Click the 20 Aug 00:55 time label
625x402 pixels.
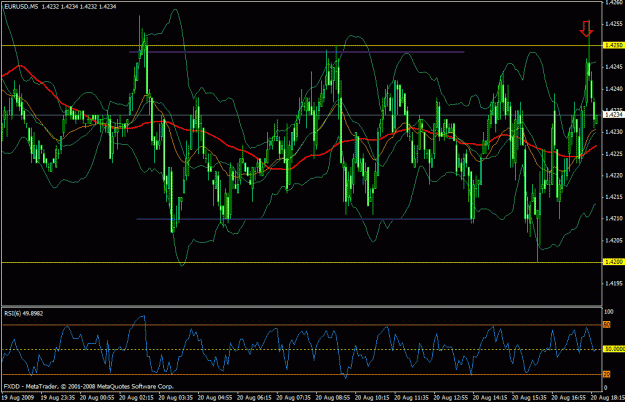tap(97, 397)
